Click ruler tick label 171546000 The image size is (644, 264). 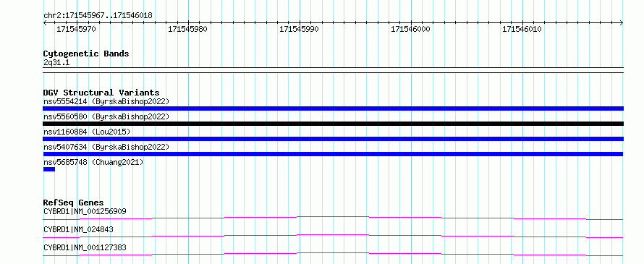410,29
